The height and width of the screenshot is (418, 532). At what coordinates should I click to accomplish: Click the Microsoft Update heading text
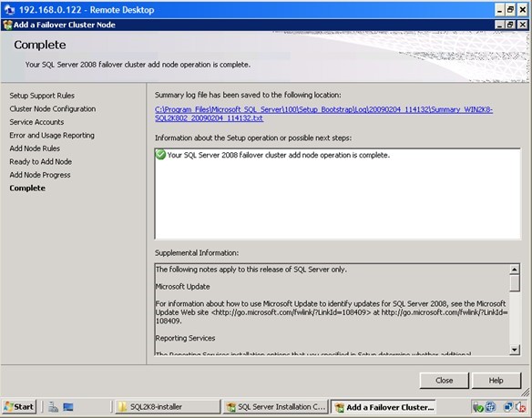pos(182,287)
